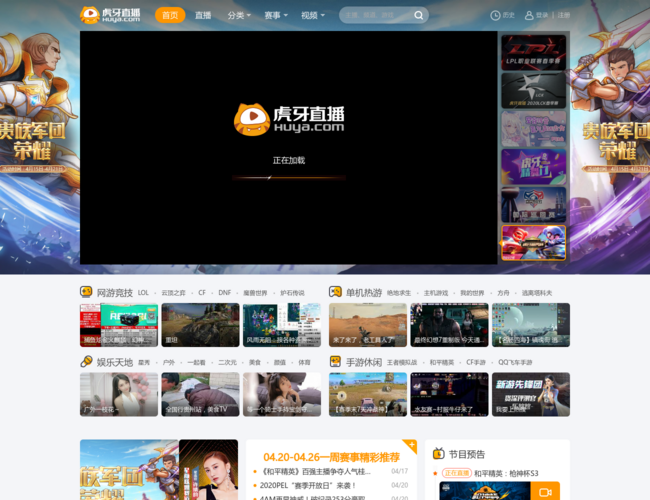The image size is (650, 500).
Task: Open the history clock icon
Action: (x=495, y=15)
